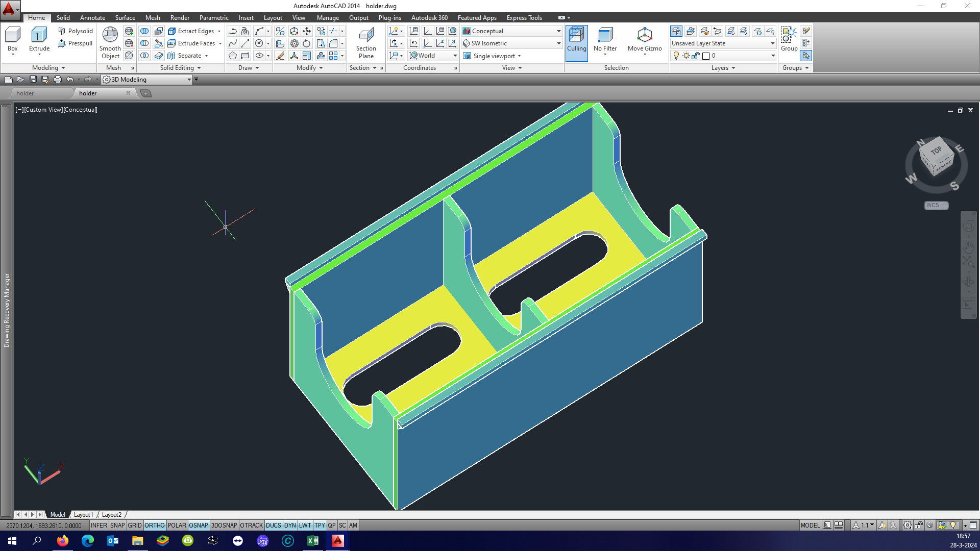Click the Extrude tool
The height and width of the screenshot is (551, 980).
point(39,40)
